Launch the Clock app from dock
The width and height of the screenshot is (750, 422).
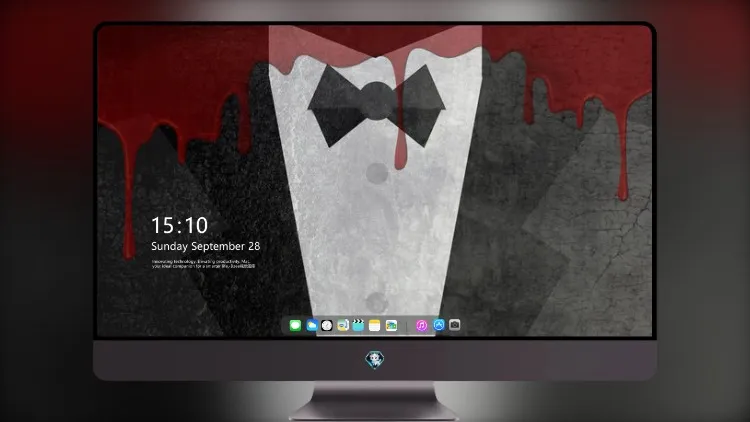[327, 325]
